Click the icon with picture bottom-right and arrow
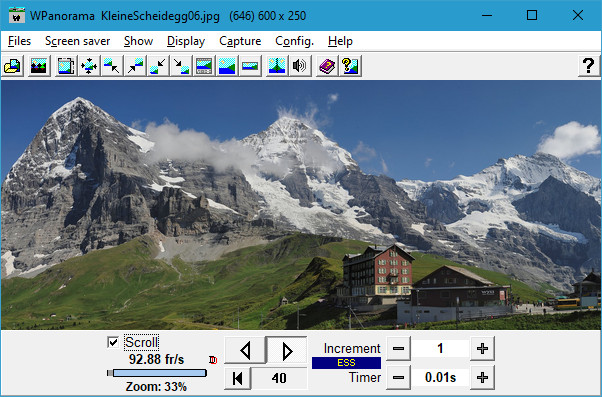 click(x=181, y=66)
